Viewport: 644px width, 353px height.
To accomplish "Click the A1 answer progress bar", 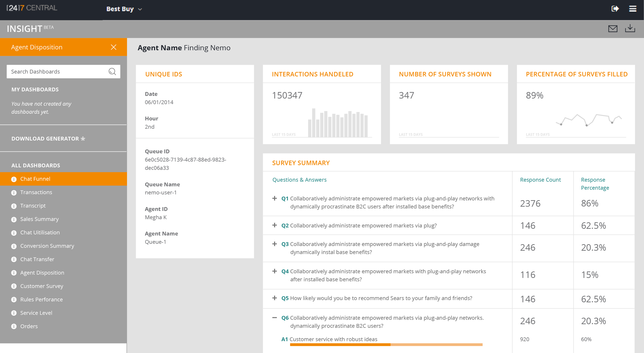I will (x=386, y=345).
